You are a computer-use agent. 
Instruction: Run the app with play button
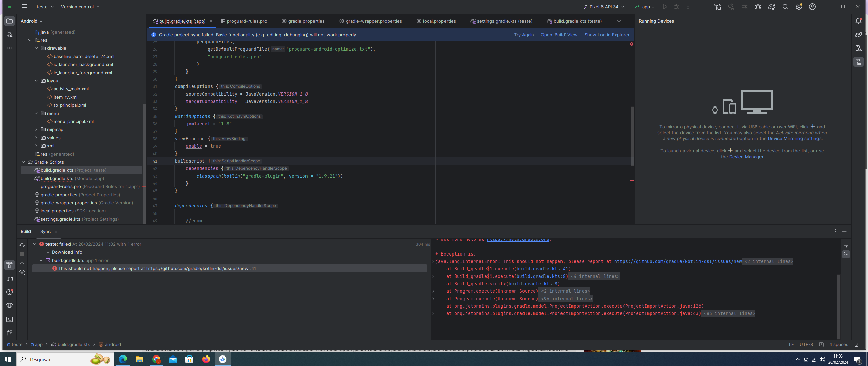pyautogui.click(x=665, y=7)
